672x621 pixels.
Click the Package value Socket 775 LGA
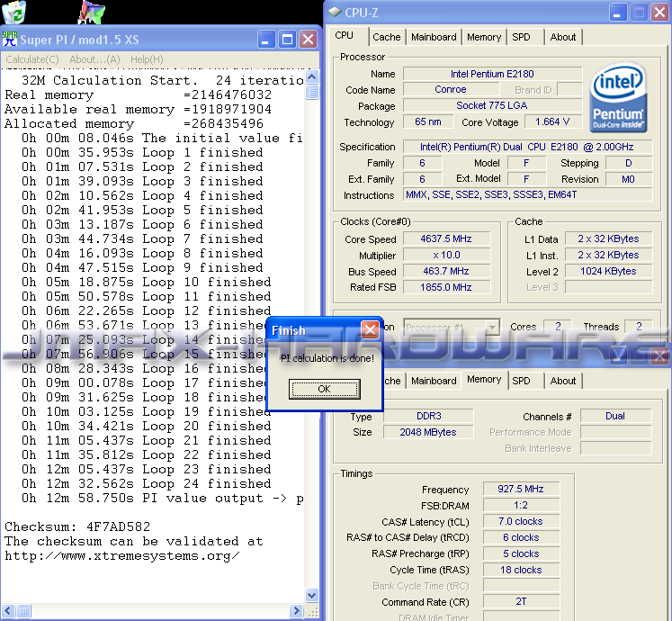click(x=492, y=105)
